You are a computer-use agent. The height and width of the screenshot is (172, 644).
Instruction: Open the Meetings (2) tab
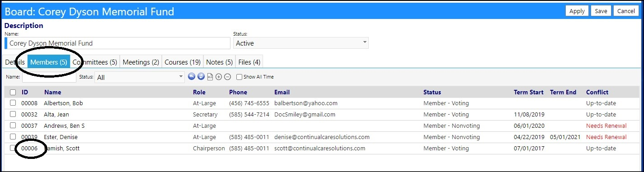coord(141,62)
